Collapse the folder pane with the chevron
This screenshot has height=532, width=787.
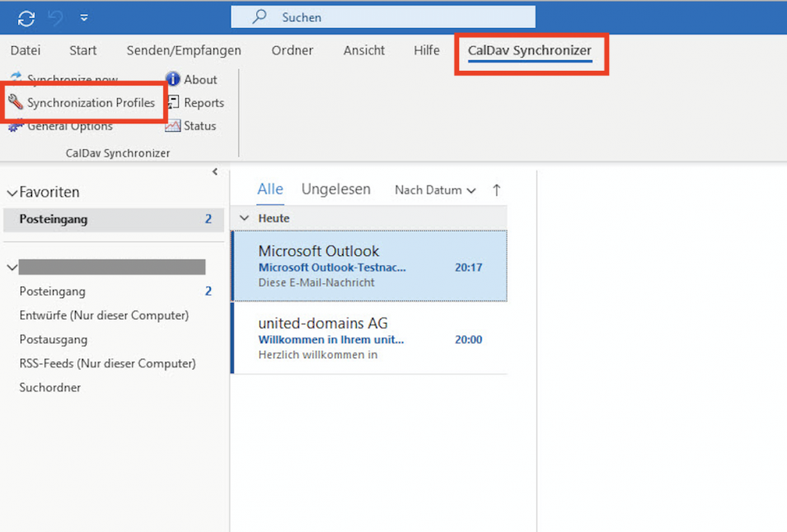[x=215, y=172]
